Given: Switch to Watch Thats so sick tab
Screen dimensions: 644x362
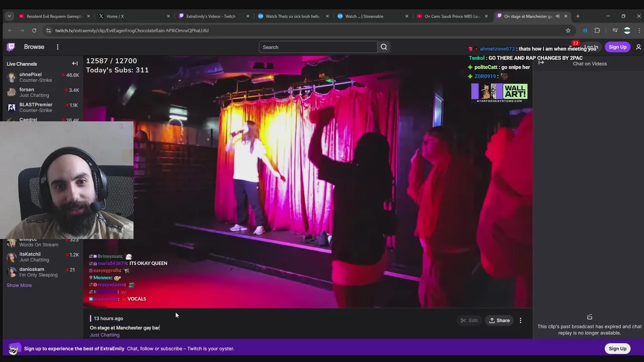Looking at the screenshot, I should (293, 16).
